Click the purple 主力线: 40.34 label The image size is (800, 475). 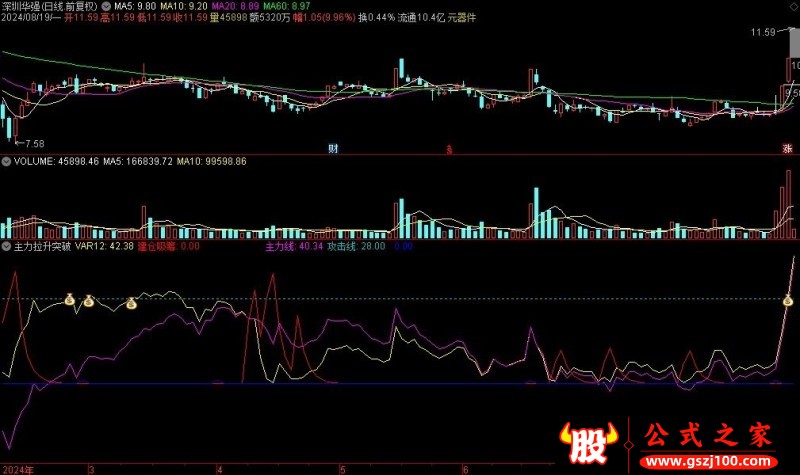coord(294,246)
